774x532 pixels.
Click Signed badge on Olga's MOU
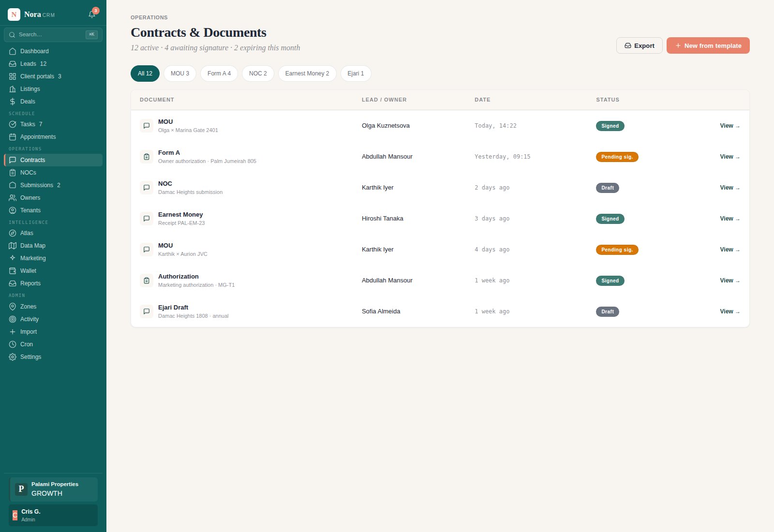click(610, 126)
